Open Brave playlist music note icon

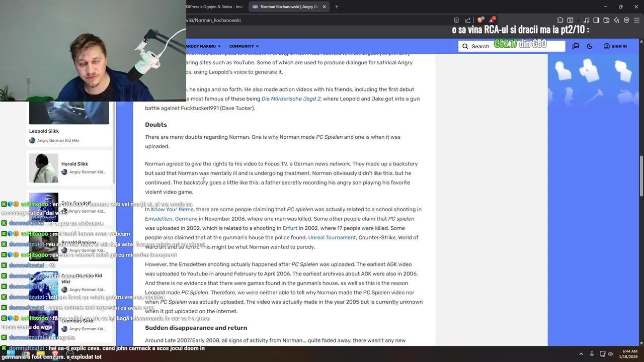(586, 20)
